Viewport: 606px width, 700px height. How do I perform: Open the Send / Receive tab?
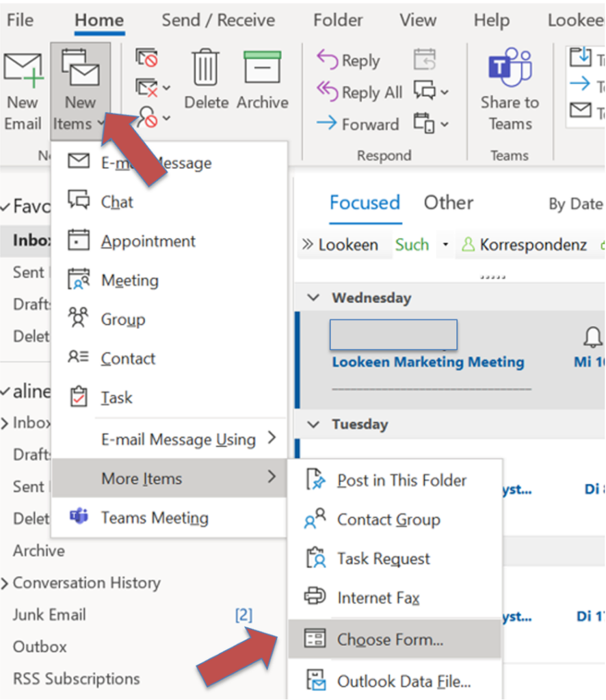click(218, 21)
